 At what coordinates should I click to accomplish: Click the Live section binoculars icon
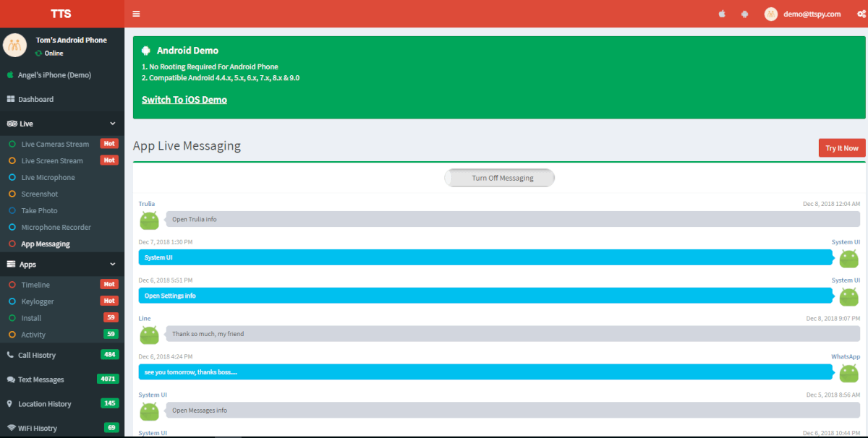12,124
